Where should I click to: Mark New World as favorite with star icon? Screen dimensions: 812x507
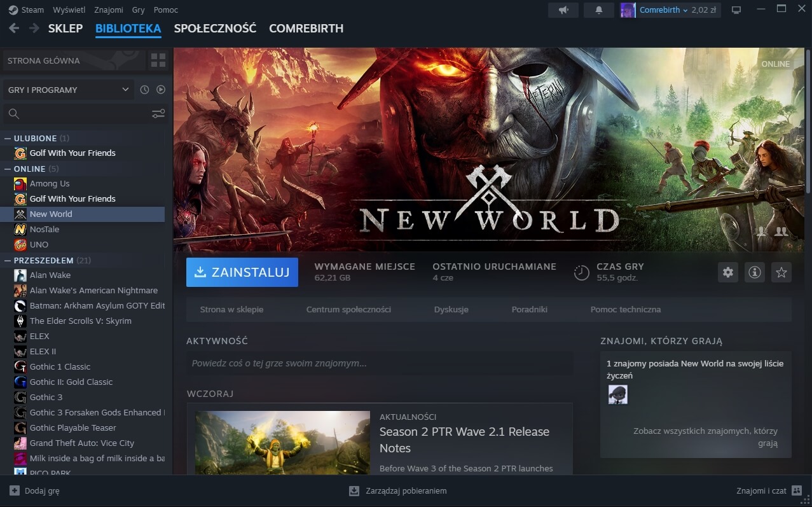pos(781,272)
